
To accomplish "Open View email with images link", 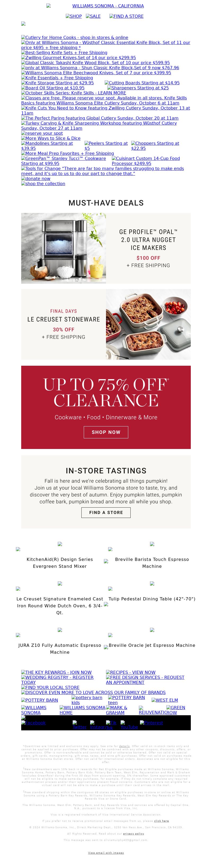I will (x=106, y=853).
